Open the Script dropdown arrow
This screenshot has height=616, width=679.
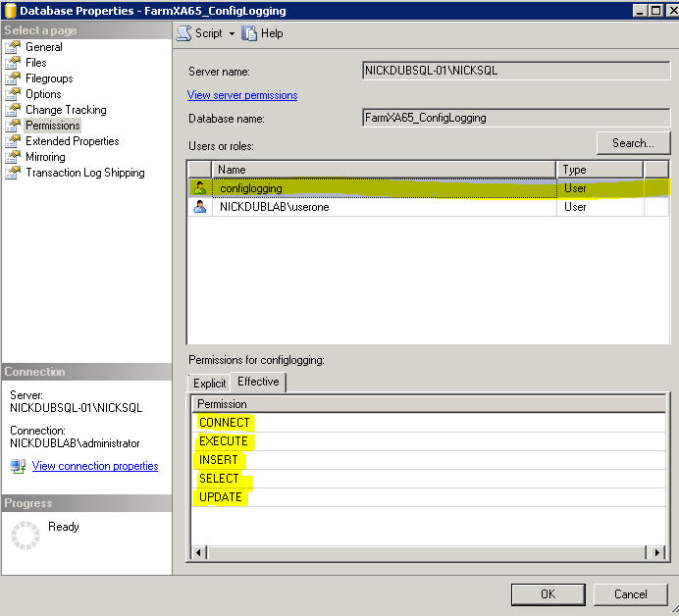[x=233, y=33]
